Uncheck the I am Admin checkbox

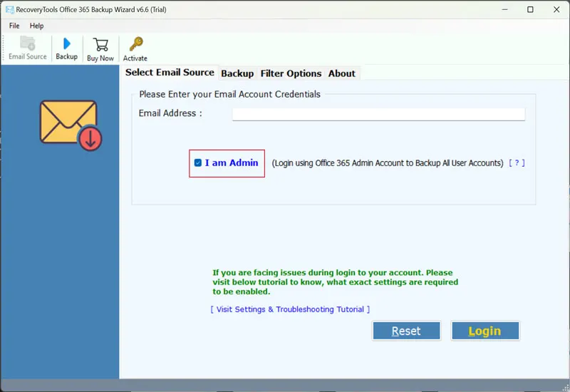coord(198,163)
